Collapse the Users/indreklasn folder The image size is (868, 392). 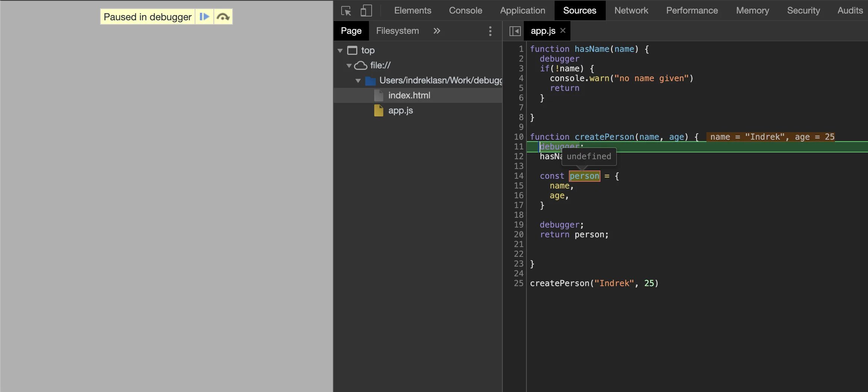pyautogui.click(x=358, y=80)
